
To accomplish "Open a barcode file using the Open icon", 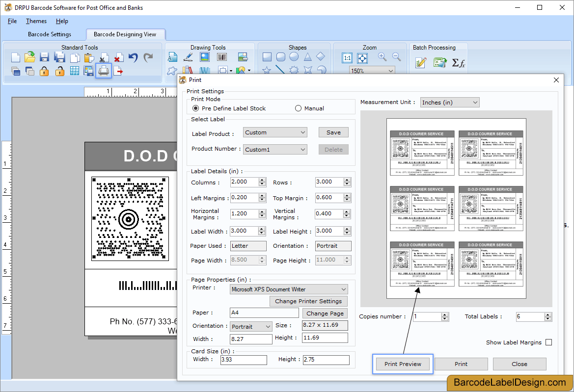I will [x=29, y=57].
